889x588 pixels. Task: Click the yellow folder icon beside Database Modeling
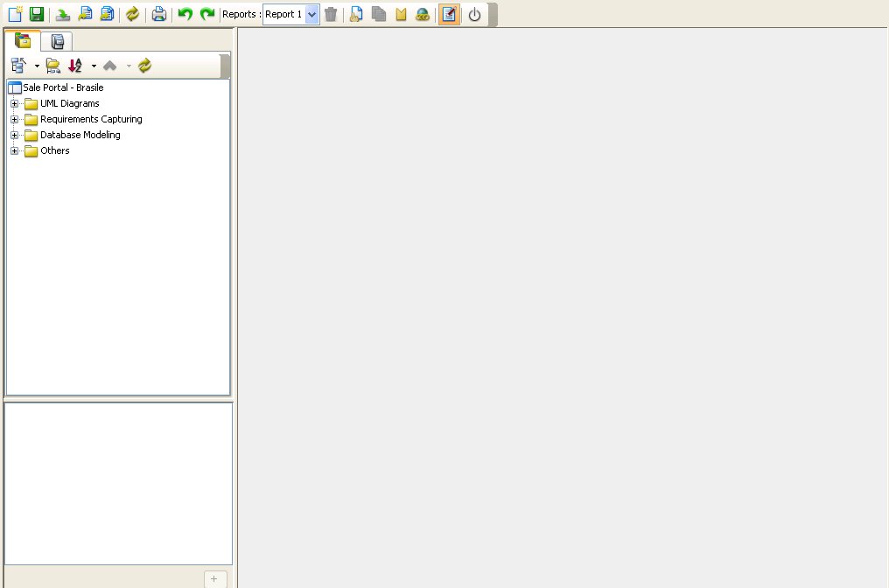point(31,136)
